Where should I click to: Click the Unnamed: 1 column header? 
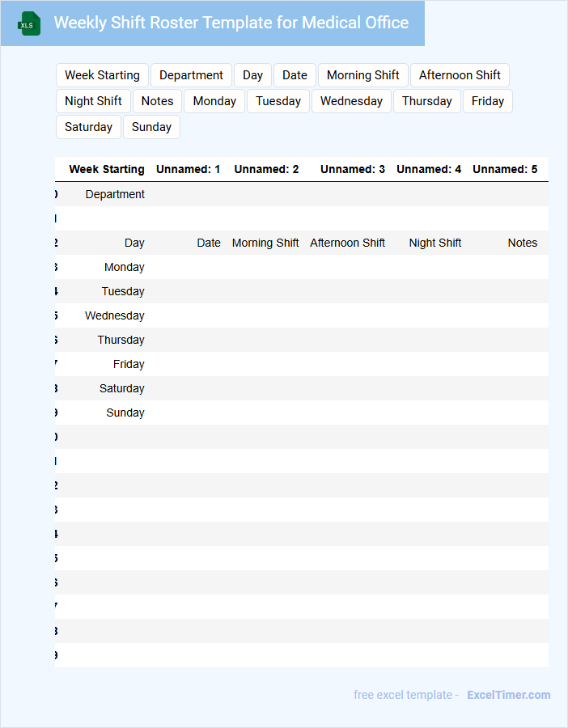coord(188,170)
